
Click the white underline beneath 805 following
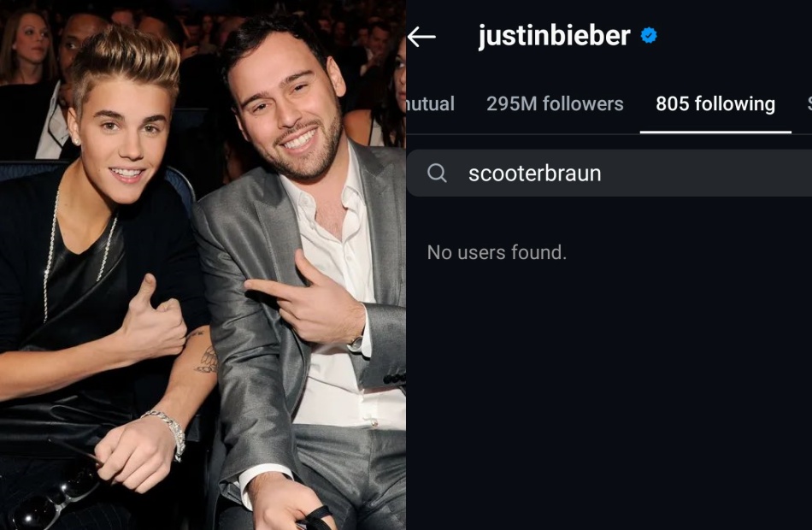715,132
